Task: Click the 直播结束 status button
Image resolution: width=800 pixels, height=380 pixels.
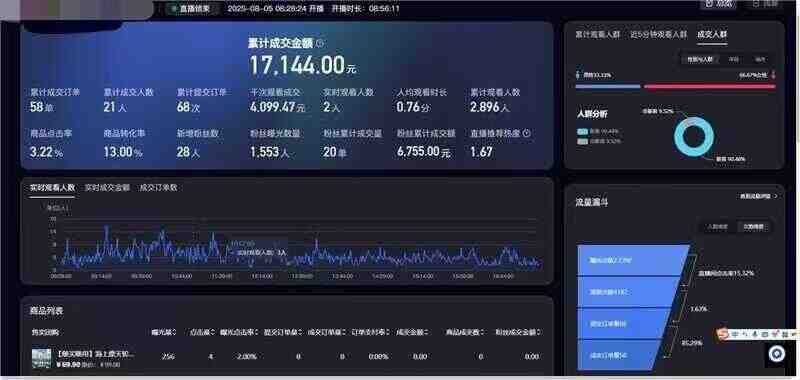Action: click(191, 9)
